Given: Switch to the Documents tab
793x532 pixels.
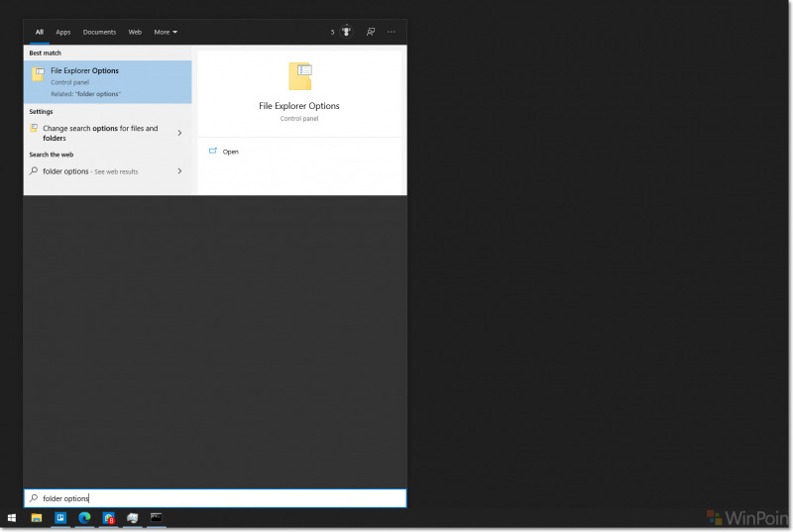Looking at the screenshot, I should [x=99, y=32].
